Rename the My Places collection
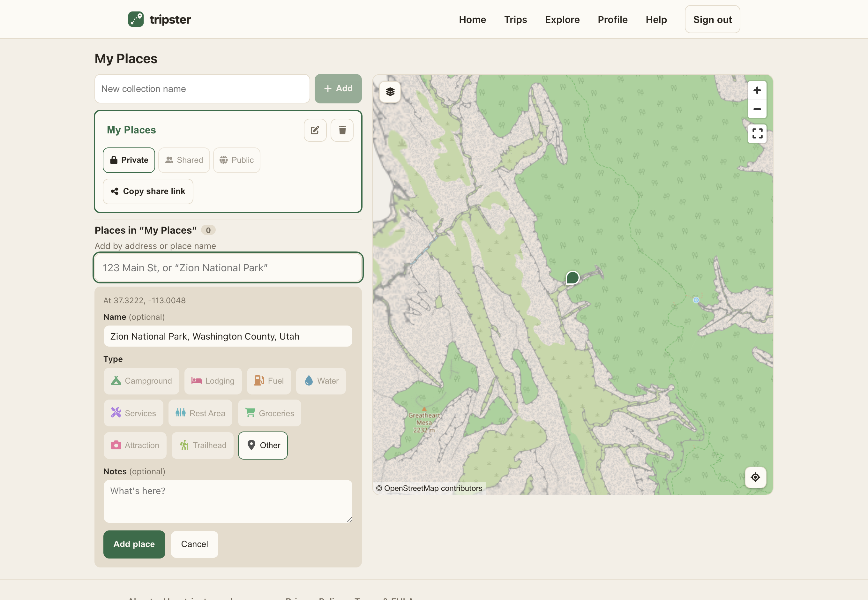Image resolution: width=868 pixels, height=600 pixels. click(315, 130)
